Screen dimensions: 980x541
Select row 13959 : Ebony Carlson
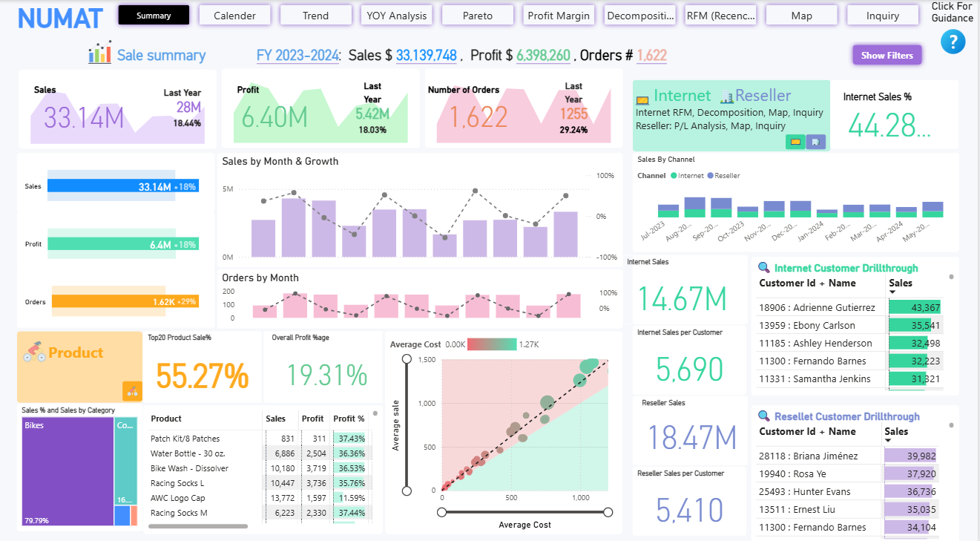(849, 325)
